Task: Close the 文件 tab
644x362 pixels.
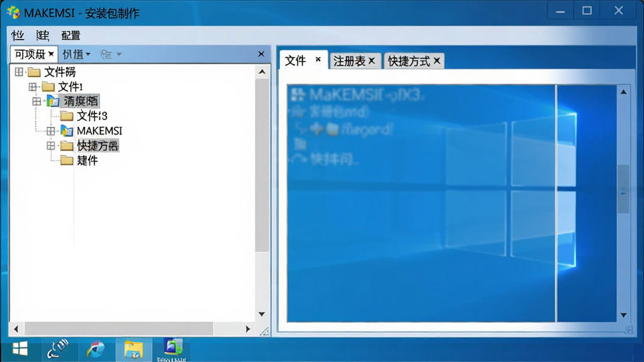Action: [x=318, y=60]
